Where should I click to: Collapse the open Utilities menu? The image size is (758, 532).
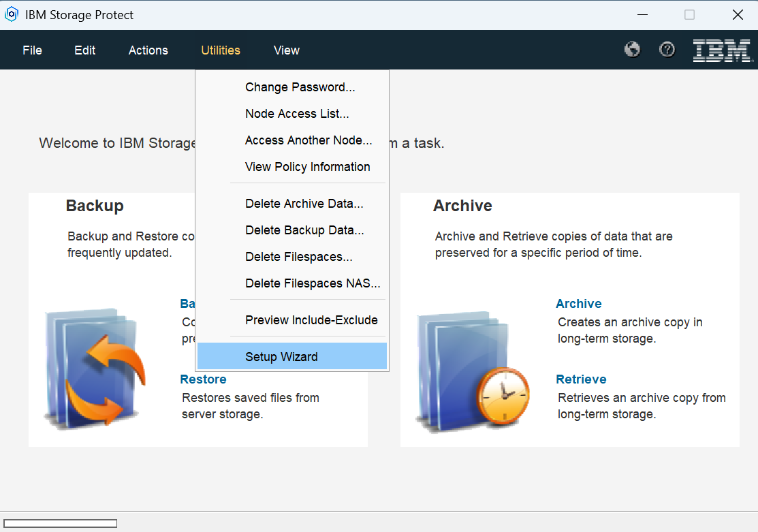point(221,50)
